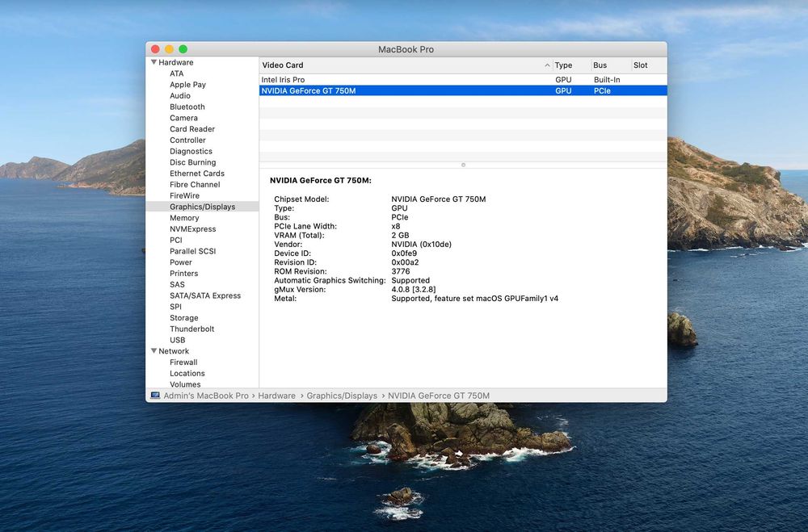Screen dimensions: 808x532
Task: Click the gMux Version value 4.0.8
Action: pyautogui.click(x=413, y=290)
